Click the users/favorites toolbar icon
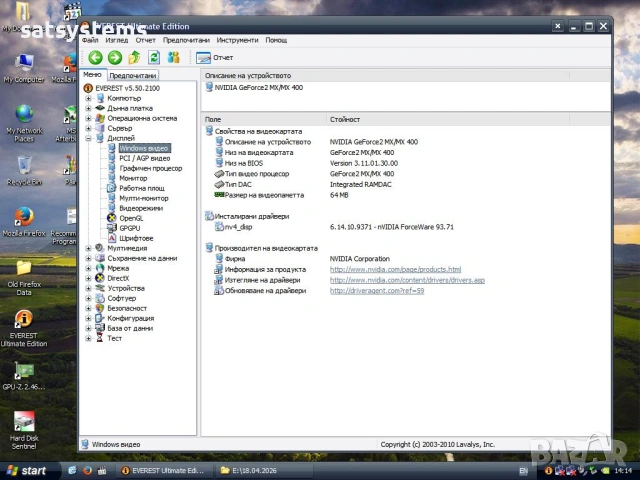The width and height of the screenshot is (640, 480). coord(173,58)
